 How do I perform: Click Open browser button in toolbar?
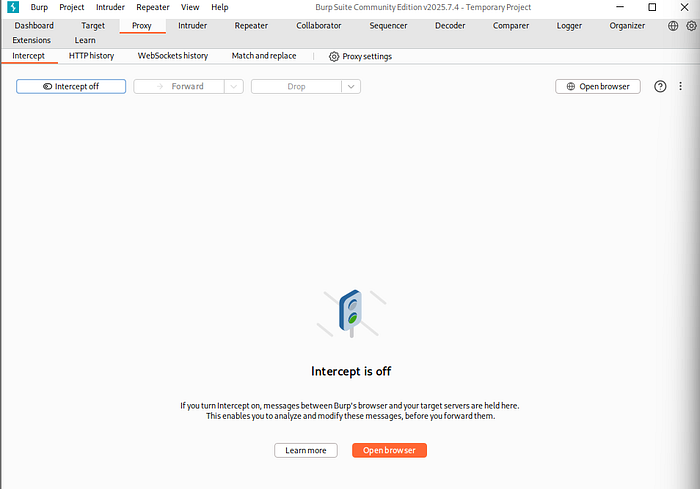pyautogui.click(x=598, y=86)
